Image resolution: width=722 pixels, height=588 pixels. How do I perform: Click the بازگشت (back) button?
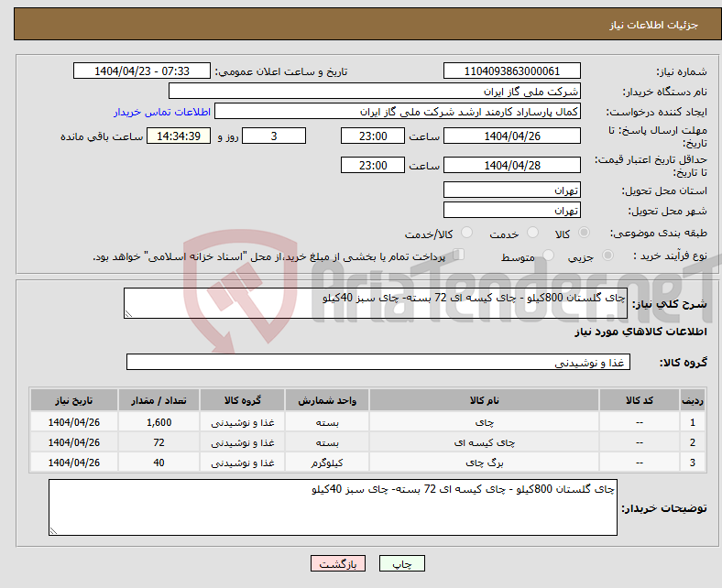(338, 563)
